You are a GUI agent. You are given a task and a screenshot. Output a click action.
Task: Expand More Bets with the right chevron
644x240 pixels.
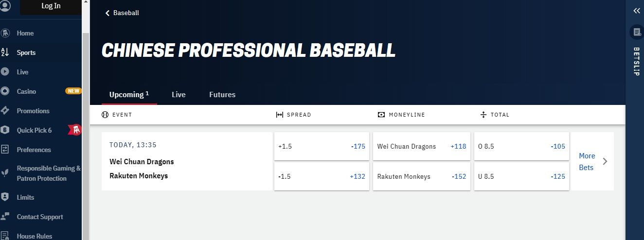605,161
